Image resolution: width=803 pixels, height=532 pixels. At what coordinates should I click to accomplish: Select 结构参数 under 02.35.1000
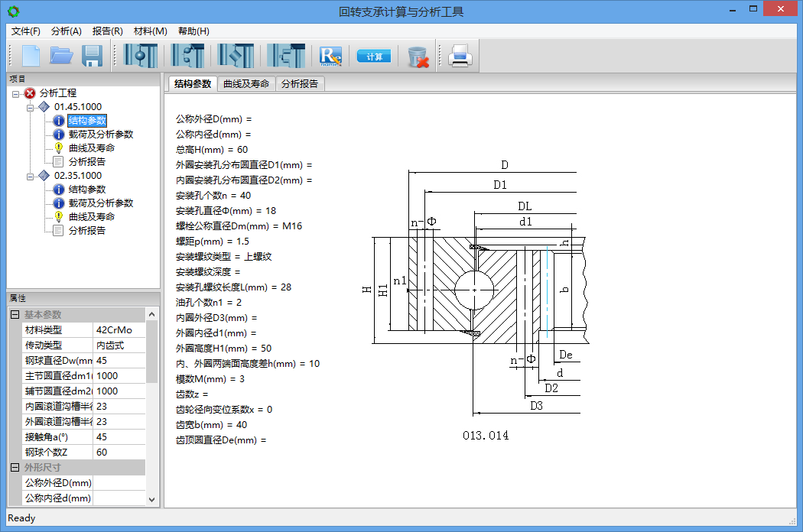87,190
